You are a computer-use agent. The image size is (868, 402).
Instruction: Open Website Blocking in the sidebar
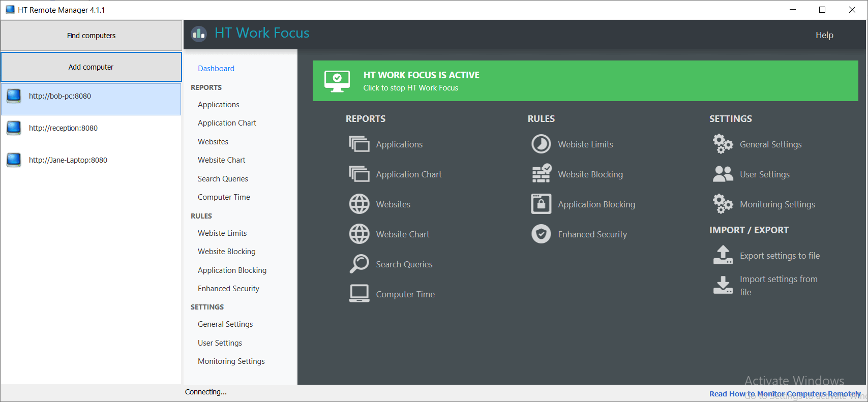(227, 252)
